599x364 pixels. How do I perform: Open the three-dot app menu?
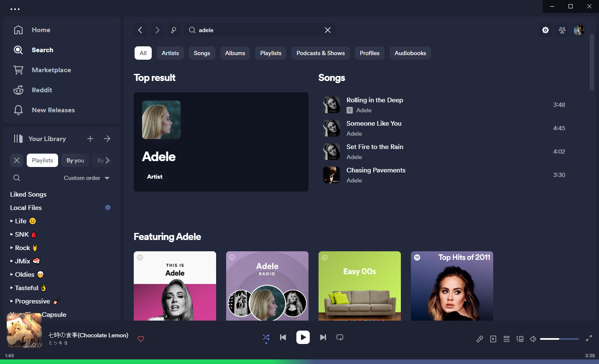[x=15, y=9]
